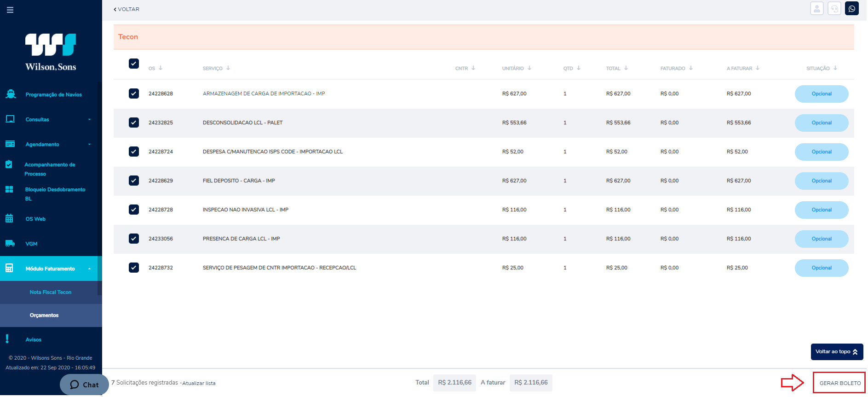Sort by A Faturar column arrow

pos(758,68)
